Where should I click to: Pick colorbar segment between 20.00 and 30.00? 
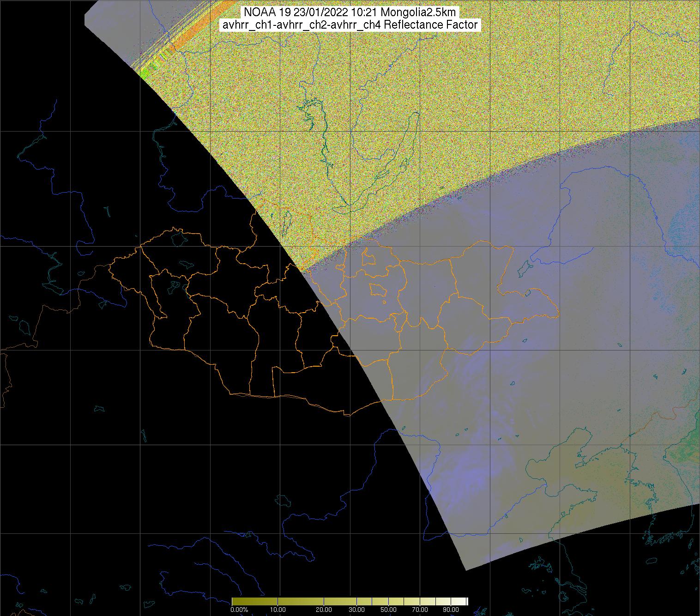tap(341, 601)
